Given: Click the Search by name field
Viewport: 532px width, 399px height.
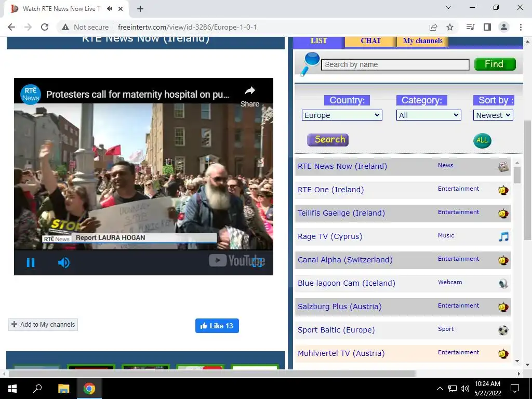Looking at the screenshot, I should click(x=395, y=64).
